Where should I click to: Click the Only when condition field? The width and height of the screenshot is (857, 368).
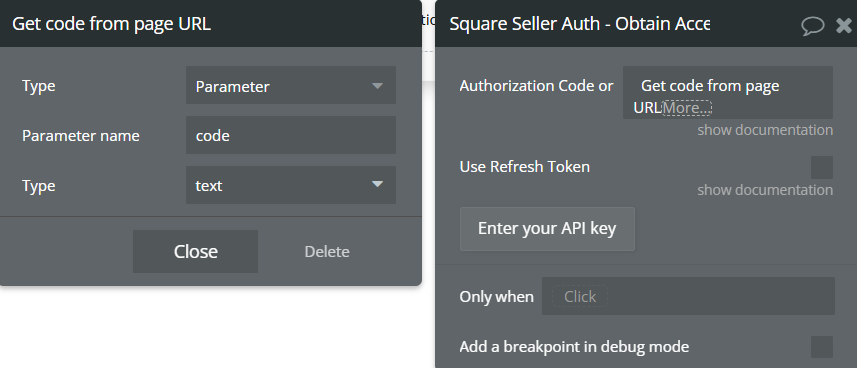click(x=688, y=296)
